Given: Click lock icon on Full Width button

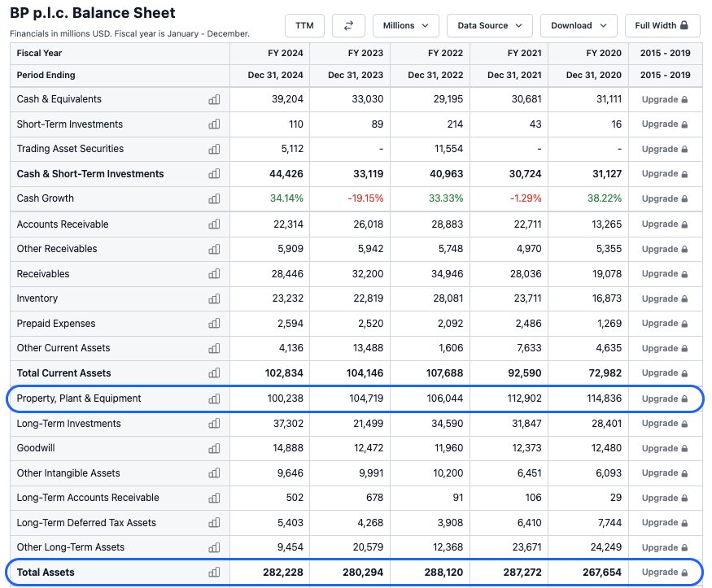Looking at the screenshot, I should point(684,25).
